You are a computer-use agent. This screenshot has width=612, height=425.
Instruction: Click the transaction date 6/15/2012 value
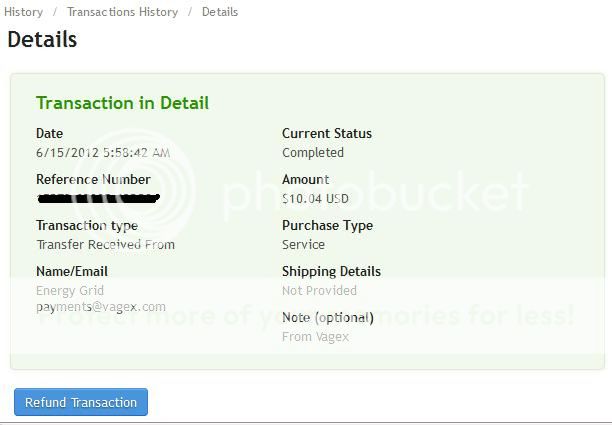click(103, 153)
